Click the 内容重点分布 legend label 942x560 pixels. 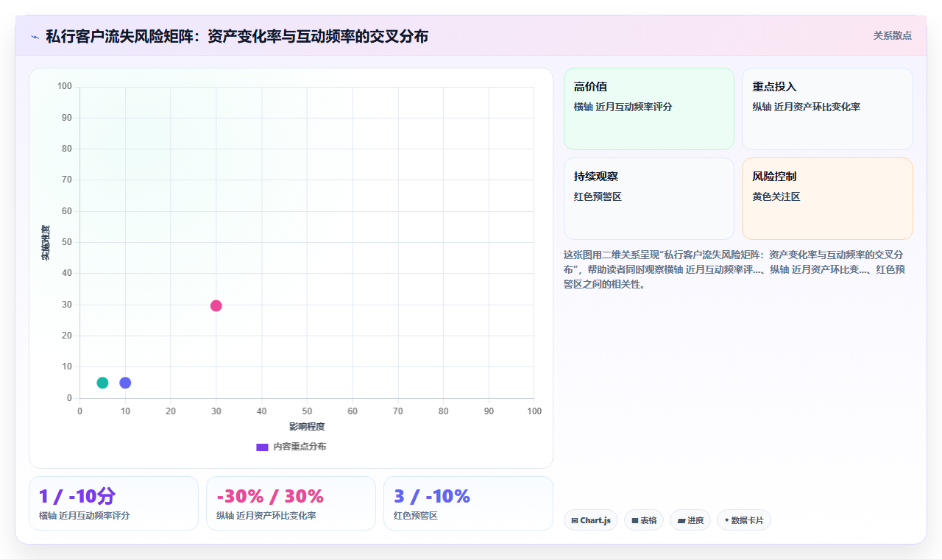(x=300, y=447)
